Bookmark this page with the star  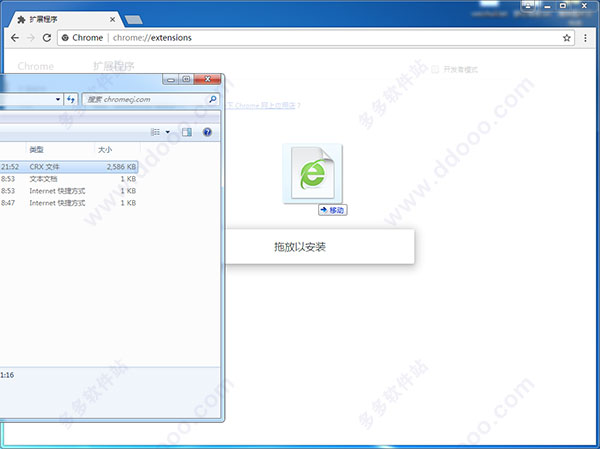567,38
